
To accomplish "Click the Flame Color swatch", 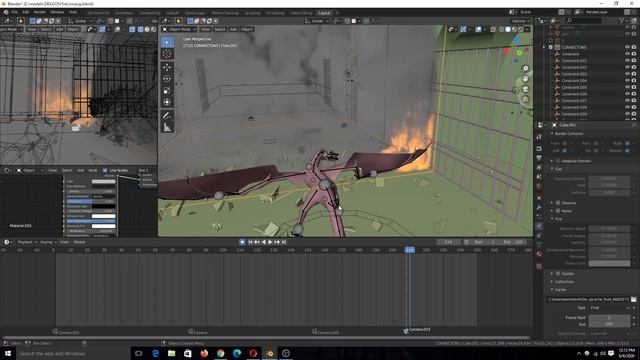I will pos(609,264).
